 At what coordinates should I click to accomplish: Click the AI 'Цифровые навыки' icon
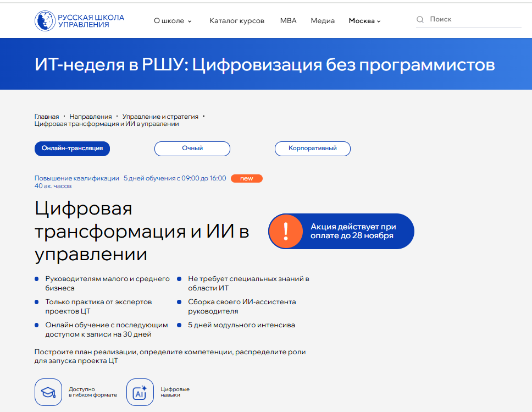click(x=140, y=392)
